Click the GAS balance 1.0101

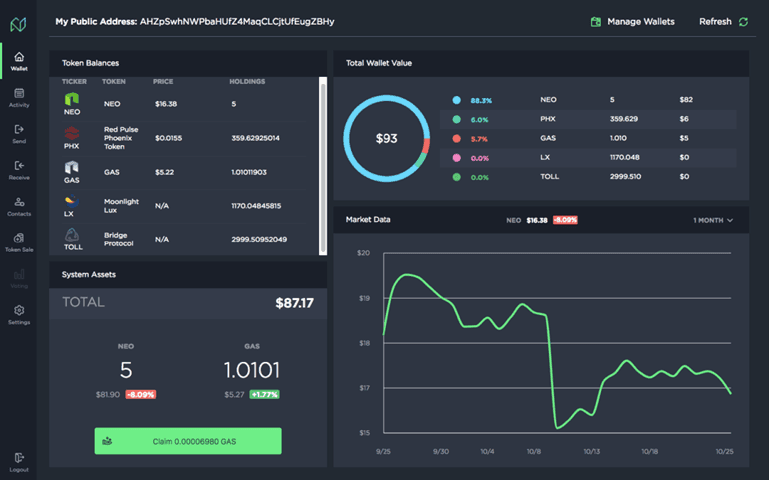(252, 370)
